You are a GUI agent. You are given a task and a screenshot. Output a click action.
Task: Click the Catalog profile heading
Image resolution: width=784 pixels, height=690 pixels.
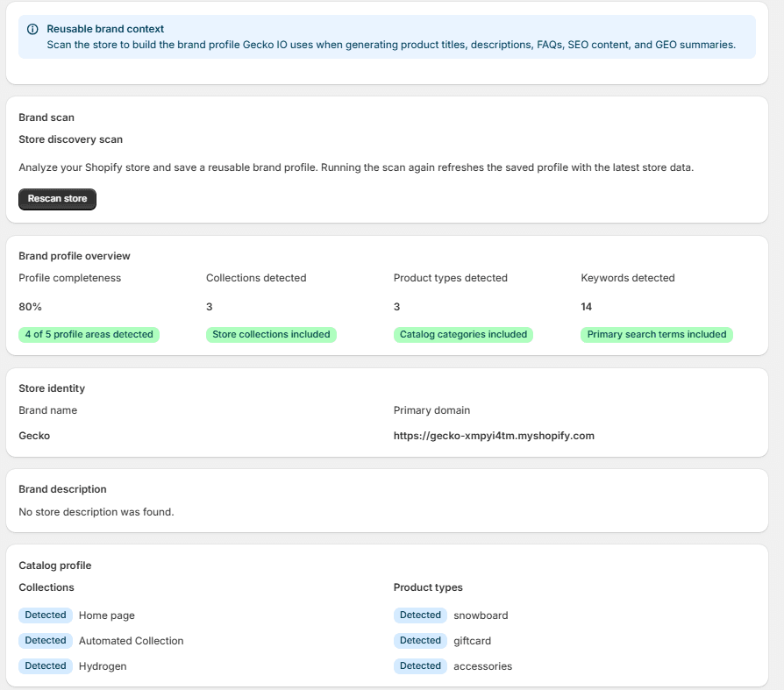point(55,566)
